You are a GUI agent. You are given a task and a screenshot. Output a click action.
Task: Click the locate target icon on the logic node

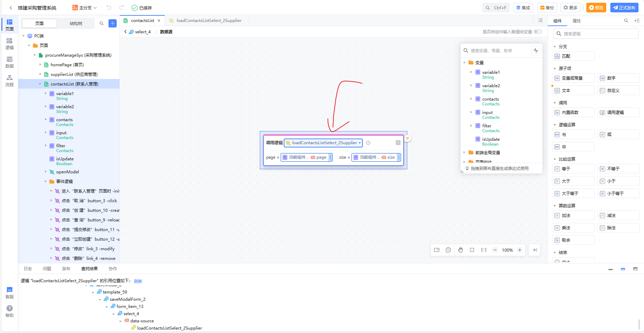(368, 143)
